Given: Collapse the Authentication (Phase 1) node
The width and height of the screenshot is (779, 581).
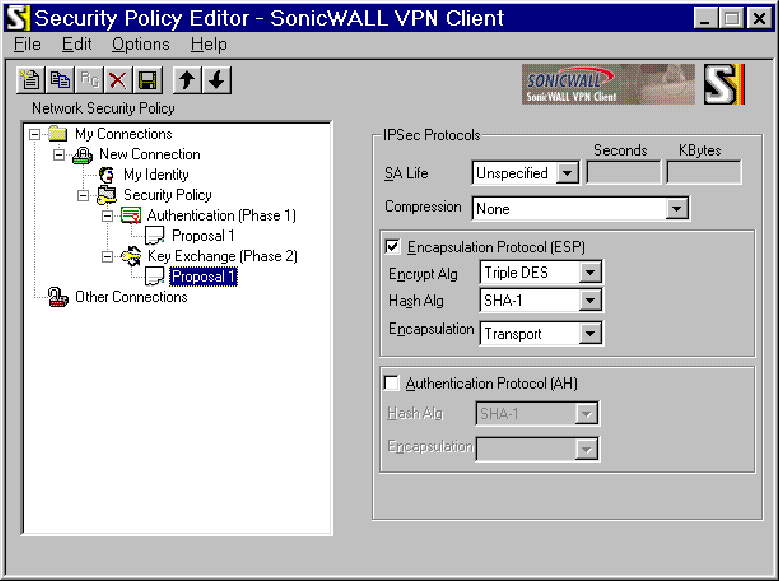Looking at the screenshot, I should (x=107, y=216).
